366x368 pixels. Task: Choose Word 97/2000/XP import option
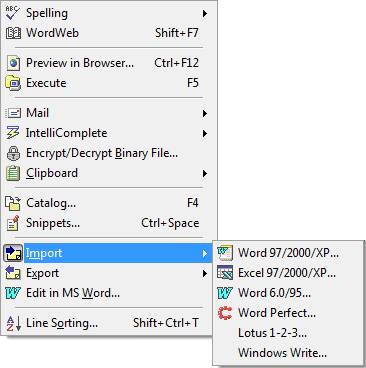[x=289, y=253]
